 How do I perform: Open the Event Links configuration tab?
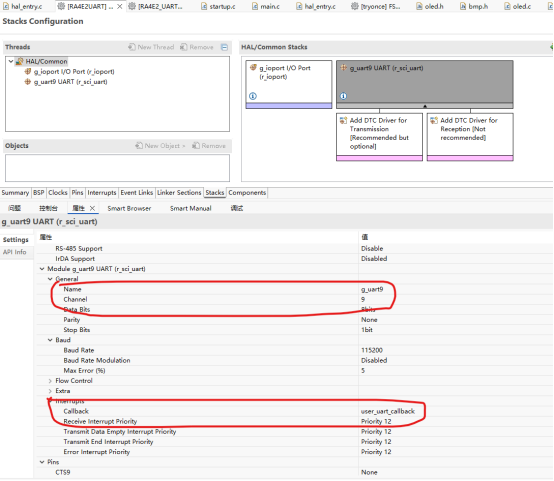coord(137,193)
